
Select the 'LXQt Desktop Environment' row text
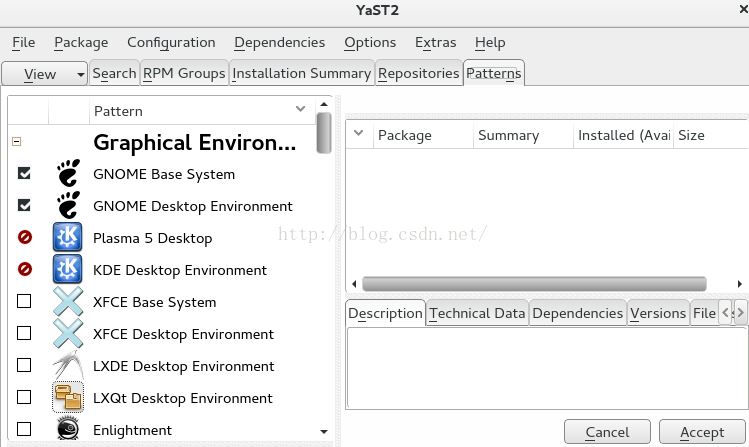(x=183, y=398)
